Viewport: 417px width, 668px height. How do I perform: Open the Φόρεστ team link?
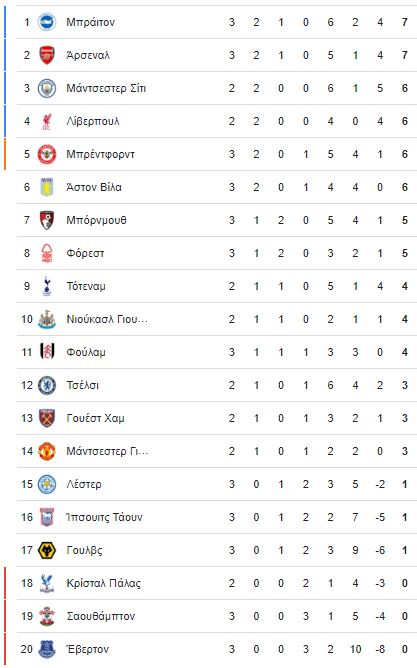(85, 253)
